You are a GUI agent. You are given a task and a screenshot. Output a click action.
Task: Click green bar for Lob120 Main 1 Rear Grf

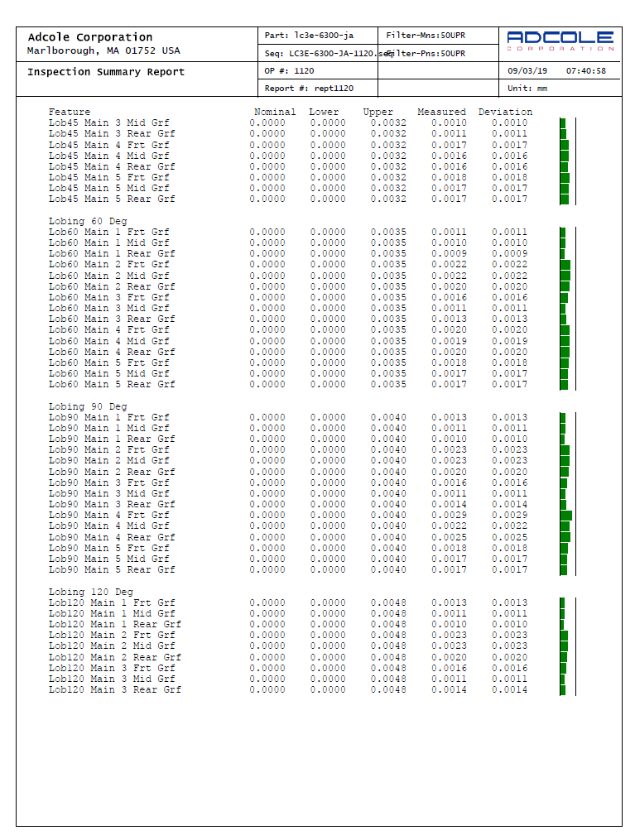coord(562,625)
